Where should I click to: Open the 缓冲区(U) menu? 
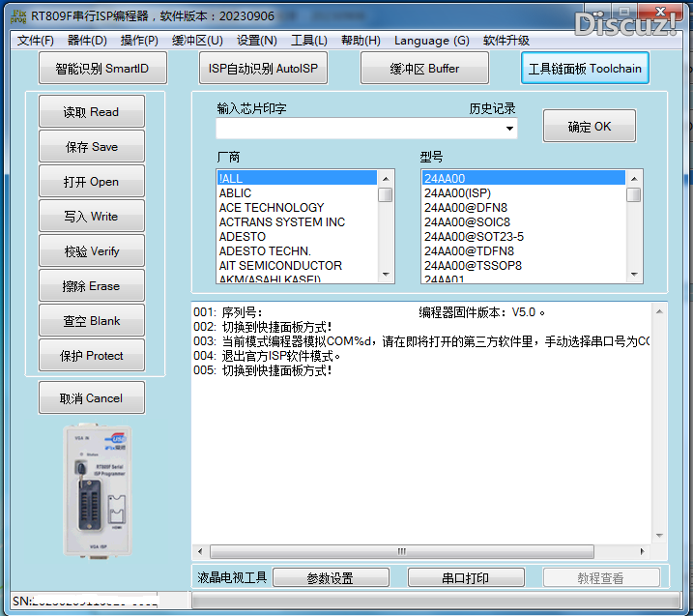197,41
